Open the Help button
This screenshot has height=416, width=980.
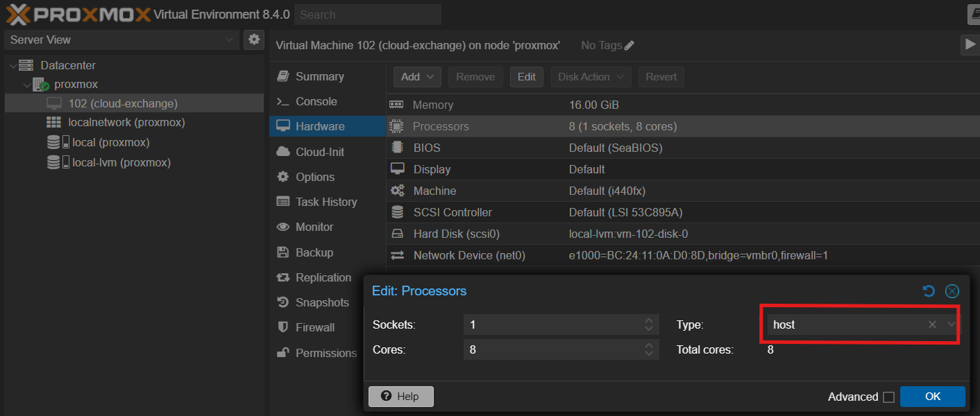coord(401,397)
